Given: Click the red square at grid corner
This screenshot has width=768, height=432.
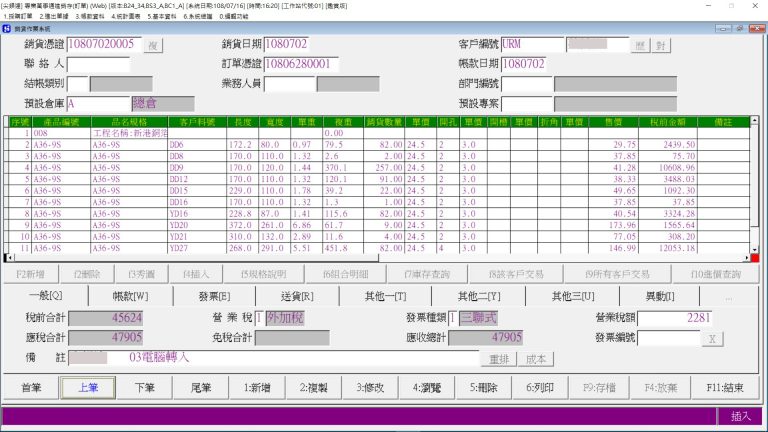Looking at the screenshot, I should coord(755,258).
